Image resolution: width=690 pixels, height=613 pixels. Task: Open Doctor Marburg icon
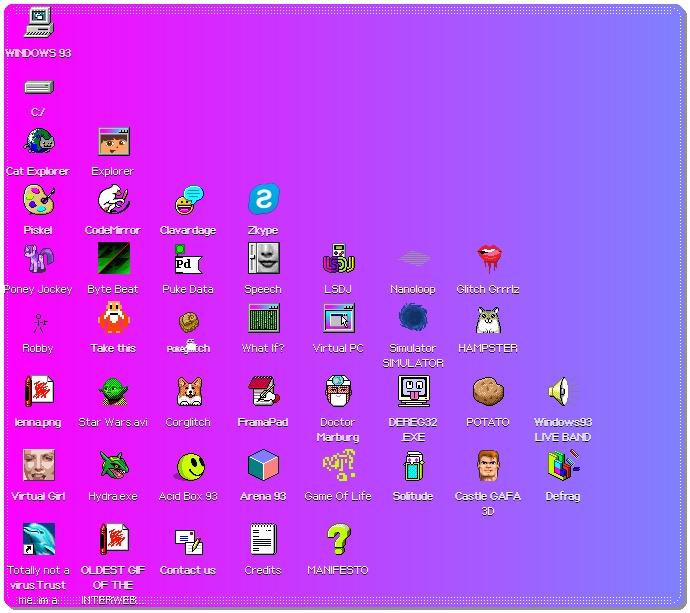338,391
